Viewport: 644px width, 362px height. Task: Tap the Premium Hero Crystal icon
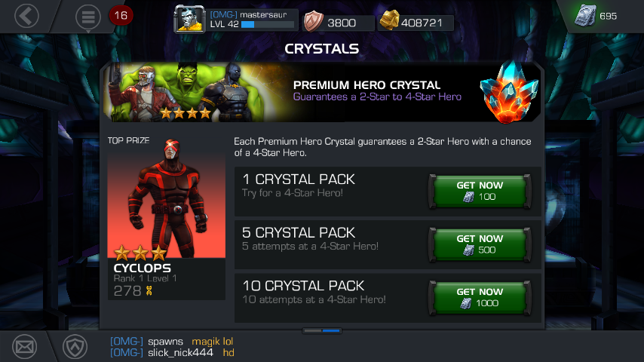click(x=509, y=91)
